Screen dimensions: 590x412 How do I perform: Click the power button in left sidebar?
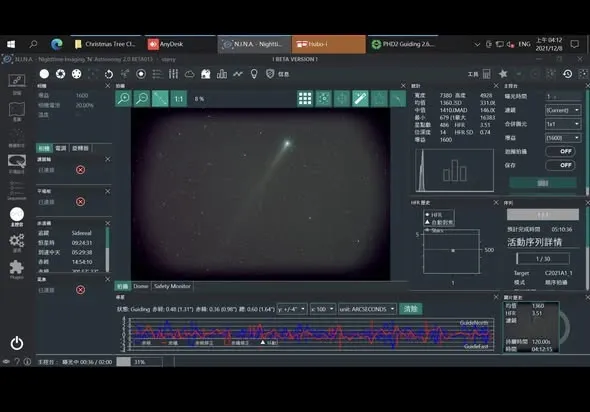(17, 343)
